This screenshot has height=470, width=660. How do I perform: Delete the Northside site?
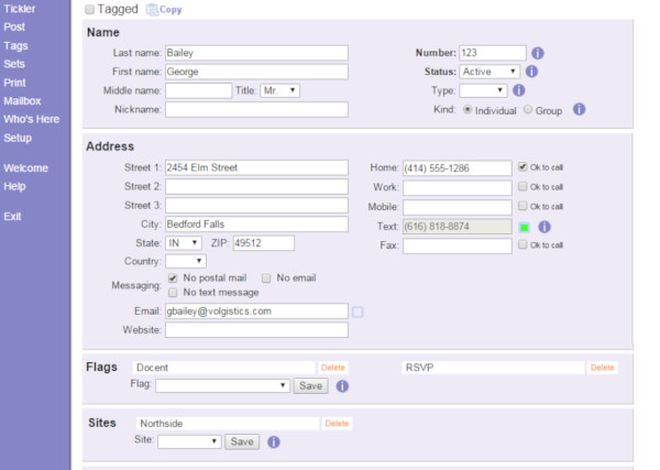337,423
